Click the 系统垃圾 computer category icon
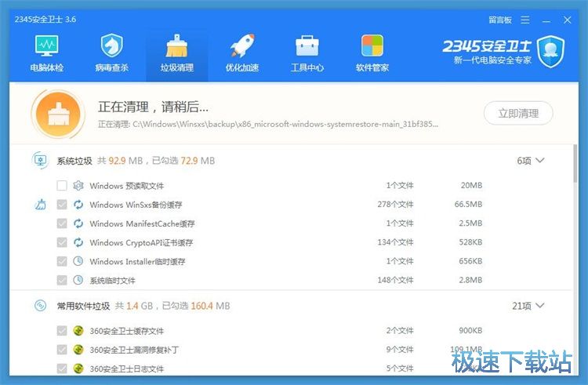 coord(40,161)
